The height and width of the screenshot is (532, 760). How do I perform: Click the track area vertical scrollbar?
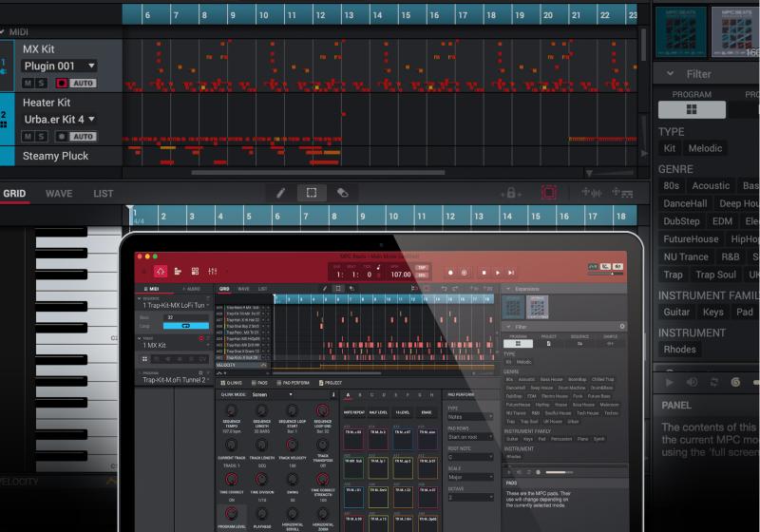(644, 44)
